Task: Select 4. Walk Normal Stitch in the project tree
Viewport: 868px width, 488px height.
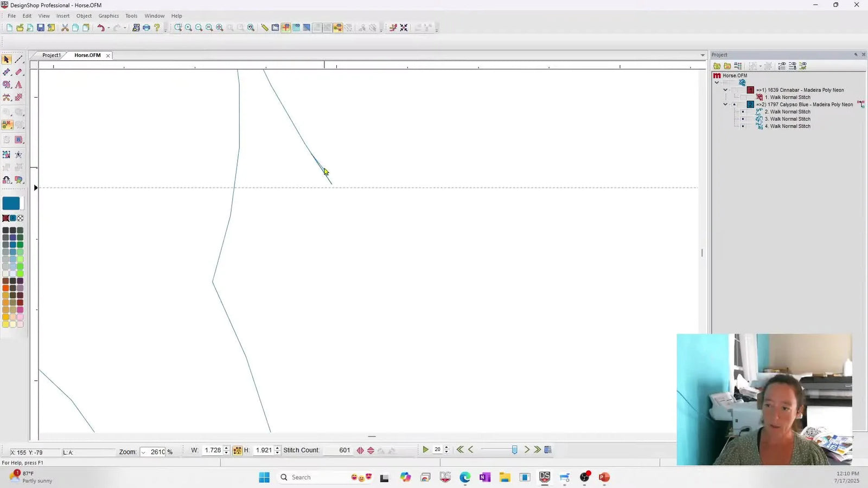Action: 787,126
